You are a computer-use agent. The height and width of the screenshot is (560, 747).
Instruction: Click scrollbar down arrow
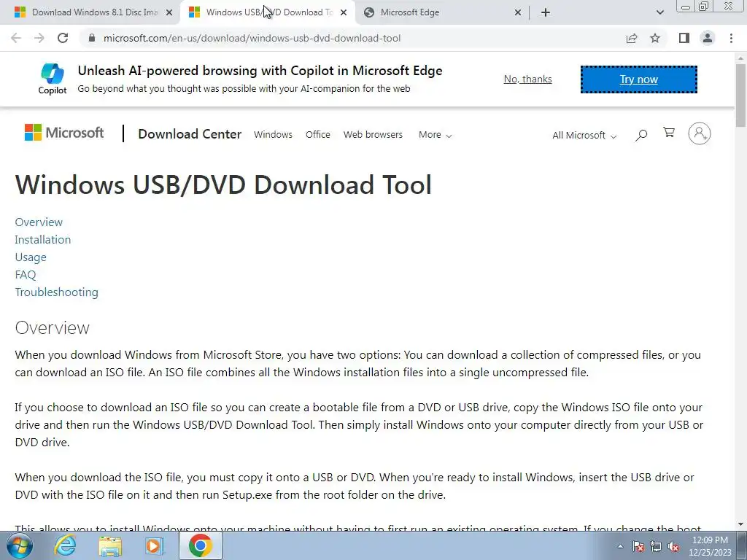coord(741,525)
